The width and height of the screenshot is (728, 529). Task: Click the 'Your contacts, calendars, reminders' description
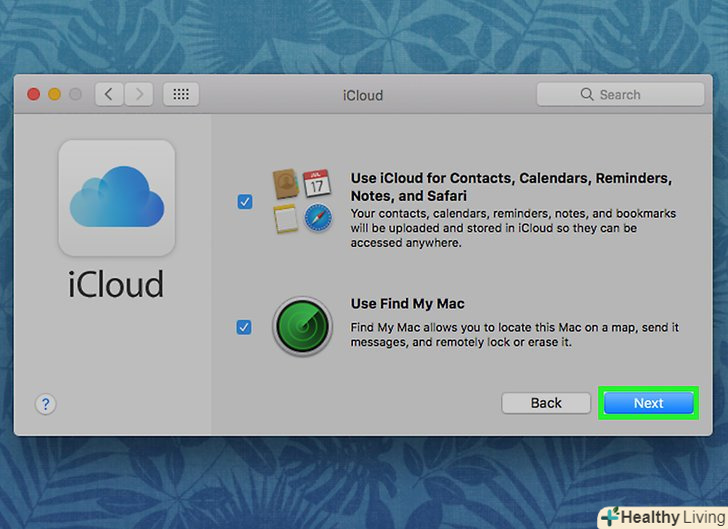513,228
